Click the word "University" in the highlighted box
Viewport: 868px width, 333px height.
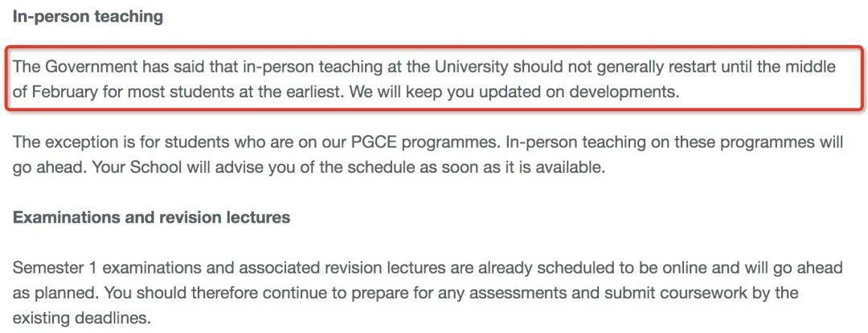coord(471,68)
